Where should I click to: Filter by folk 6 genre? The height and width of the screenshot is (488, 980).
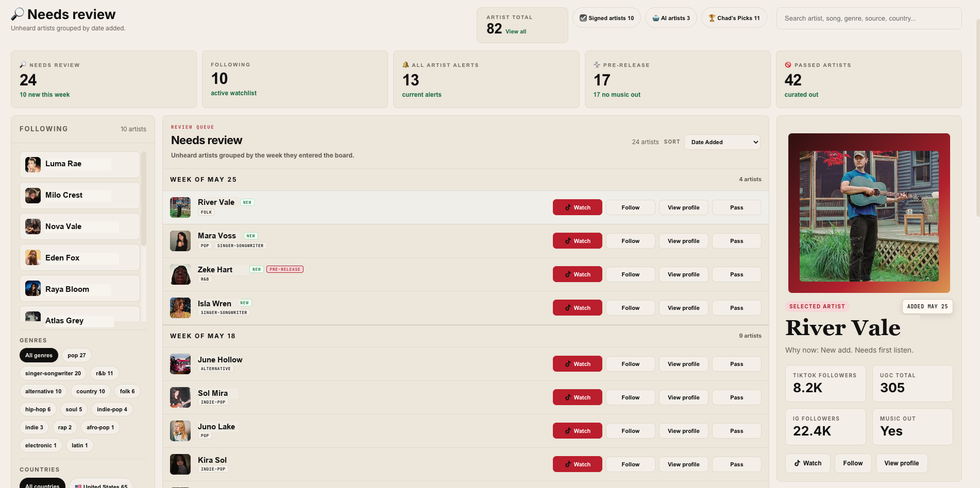point(127,391)
